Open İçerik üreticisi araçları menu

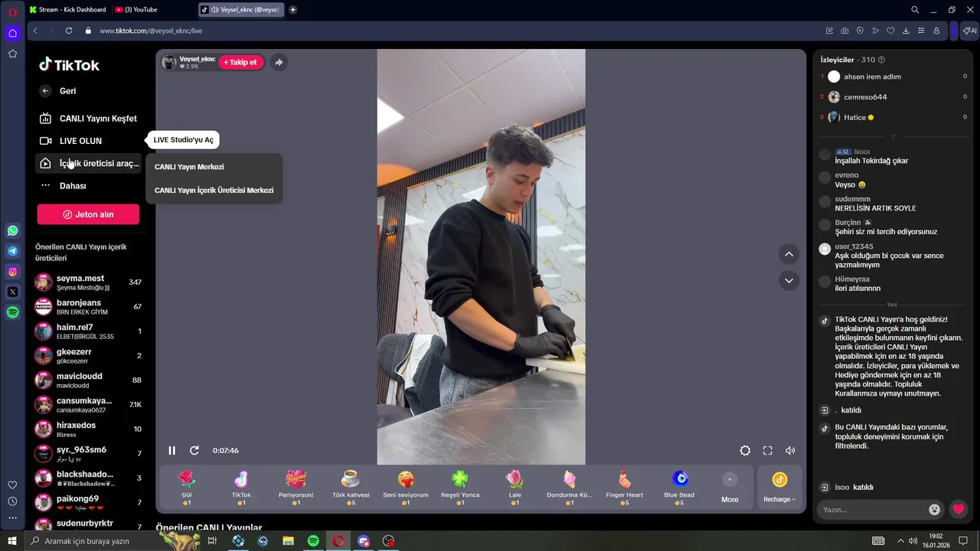tap(89, 163)
